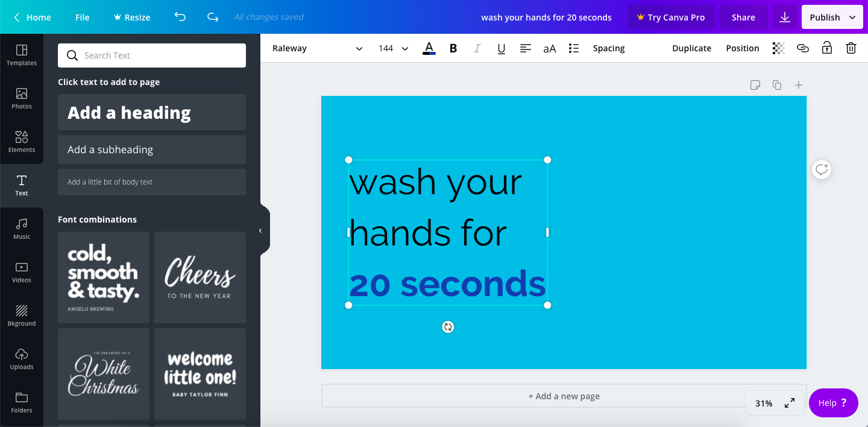The width and height of the screenshot is (868, 427).
Task: Lock the selected text element
Action: tap(826, 48)
